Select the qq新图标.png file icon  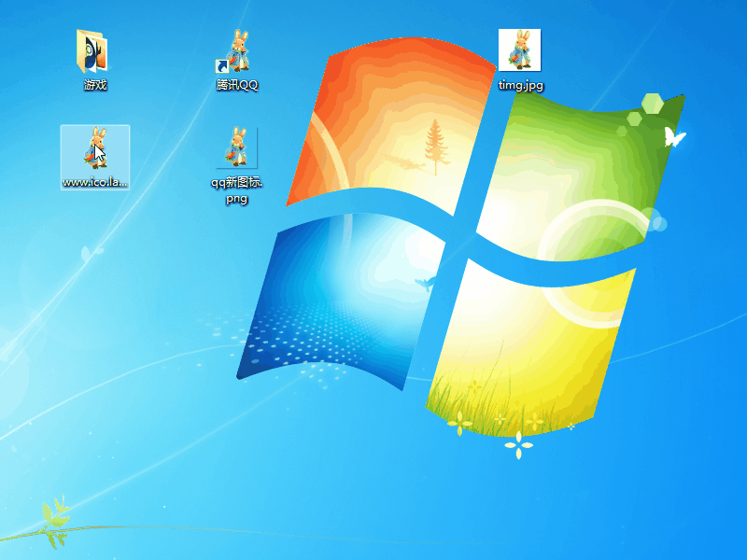tap(237, 147)
